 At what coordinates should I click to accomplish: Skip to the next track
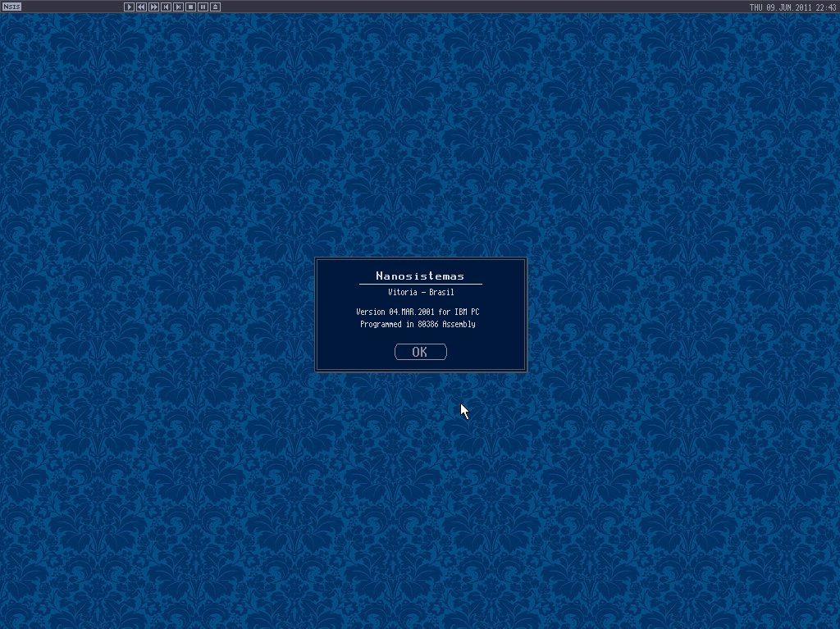click(178, 7)
